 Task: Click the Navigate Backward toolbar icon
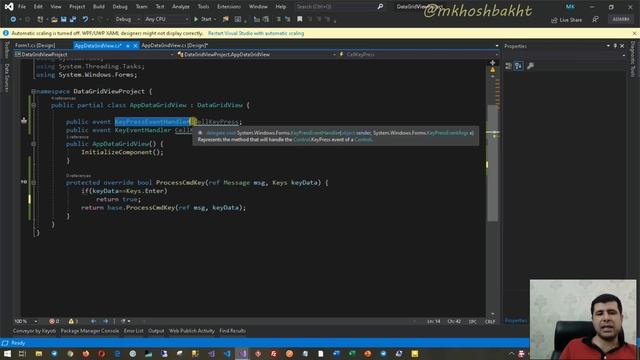tap(13, 19)
